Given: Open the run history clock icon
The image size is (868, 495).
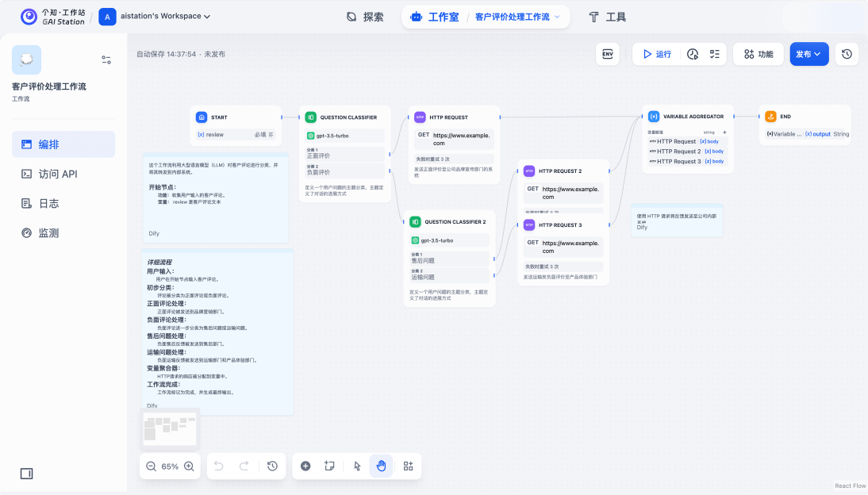Looking at the screenshot, I should coord(693,54).
